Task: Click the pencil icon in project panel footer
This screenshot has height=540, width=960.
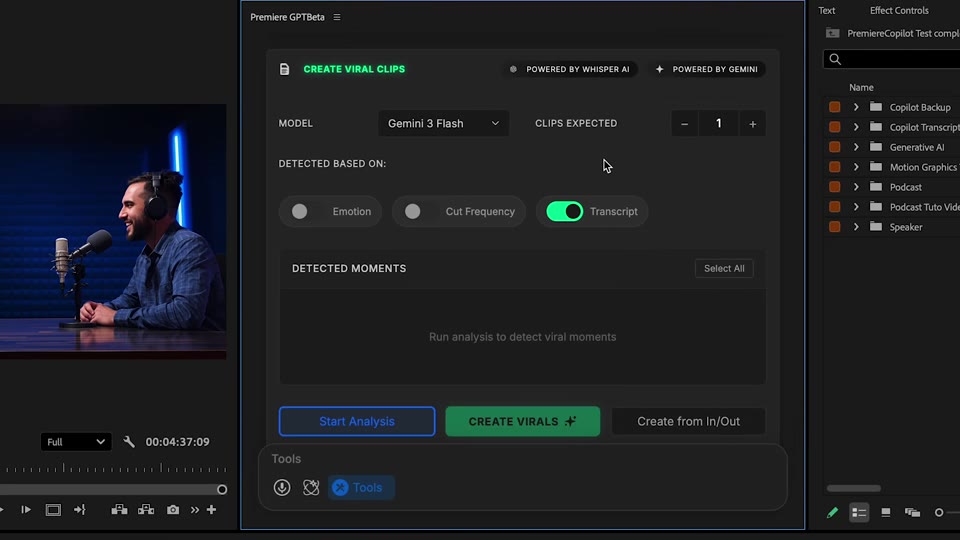Action: [832, 512]
